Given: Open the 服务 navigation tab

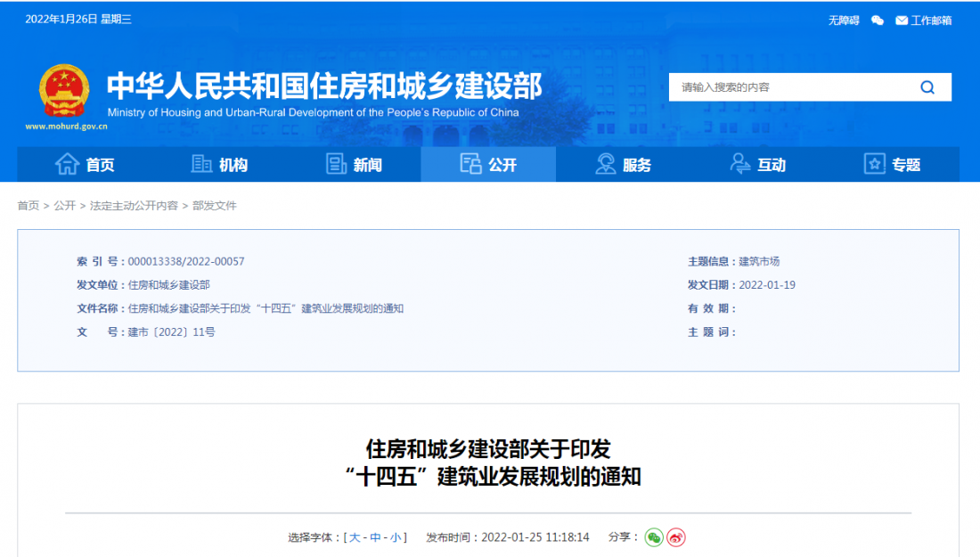Looking at the screenshot, I should pyautogui.click(x=623, y=164).
